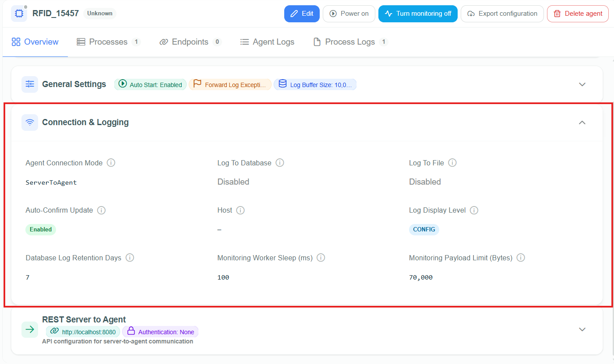Screen dimensions: 614x364
Task: Open the Process Logs tab
Action: pos(350,42)
